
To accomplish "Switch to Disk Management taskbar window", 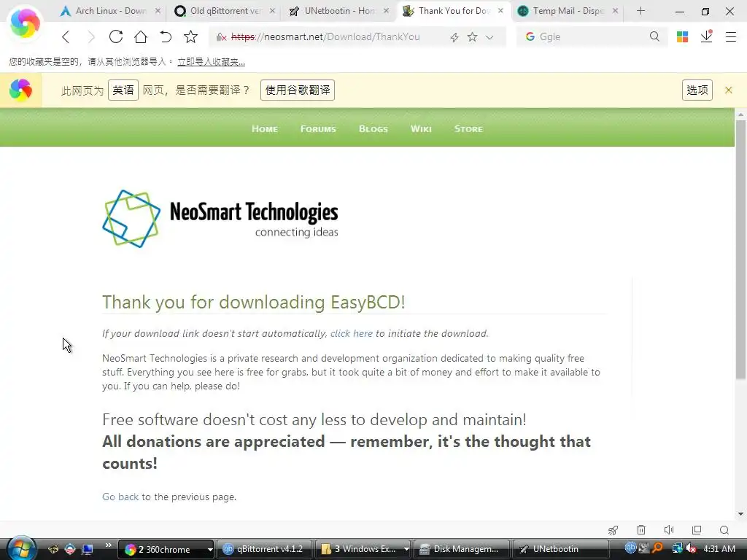I will point(462,550).
